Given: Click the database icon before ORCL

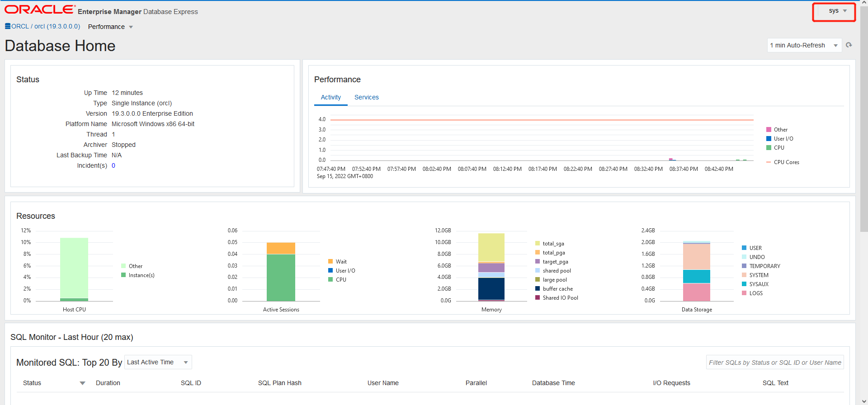Looking at the screenshot, I should (8, 26).
